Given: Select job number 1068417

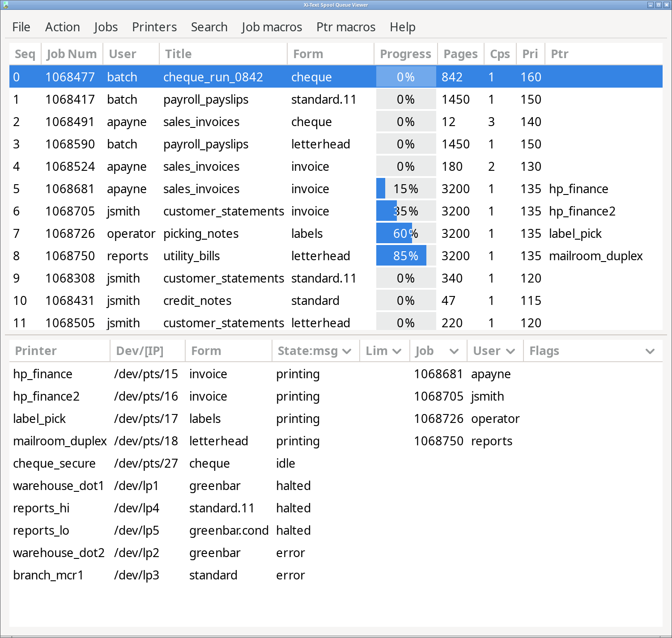Looking at the screenshot, I should click(x=70, y=99).
